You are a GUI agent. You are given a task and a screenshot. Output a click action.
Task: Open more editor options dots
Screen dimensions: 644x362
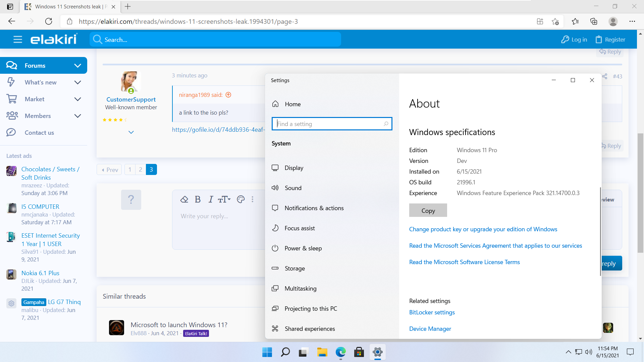253,199
